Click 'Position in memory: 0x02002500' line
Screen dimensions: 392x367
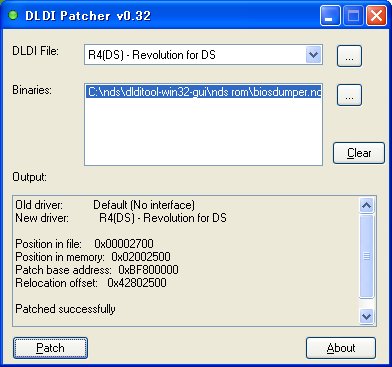(93, 257)
